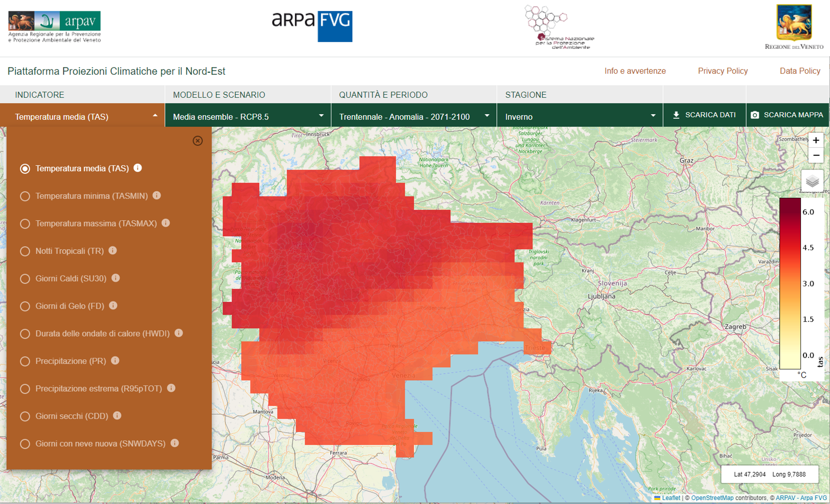Open the ARPAV - Arpa FVG attribution link

click(x=801, y=498)
